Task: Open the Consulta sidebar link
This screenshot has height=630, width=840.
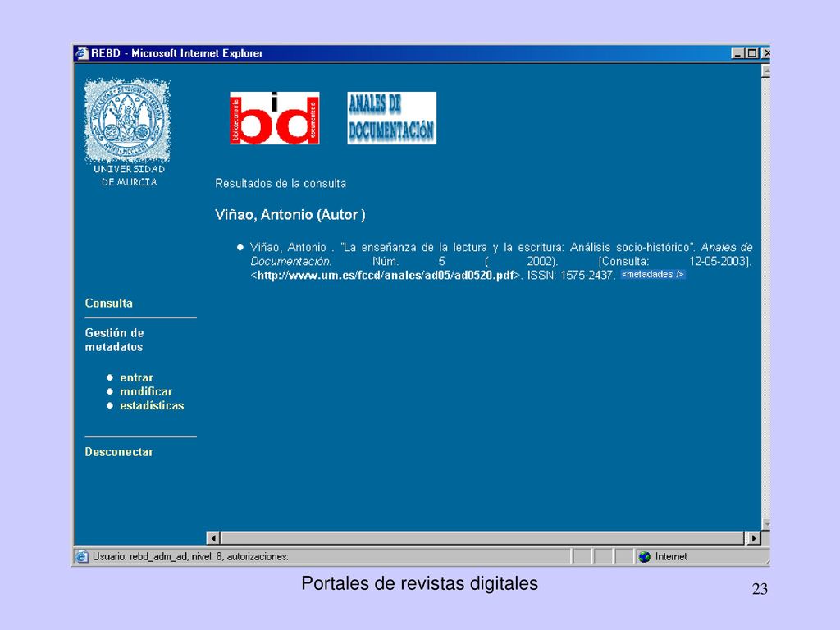Action: click(109, 304)
